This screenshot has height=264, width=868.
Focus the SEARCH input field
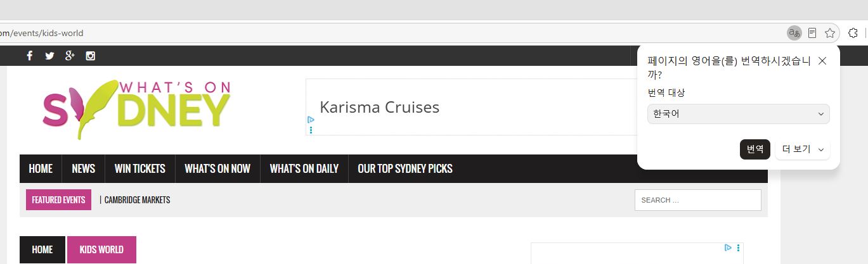(x=698, y=200)
